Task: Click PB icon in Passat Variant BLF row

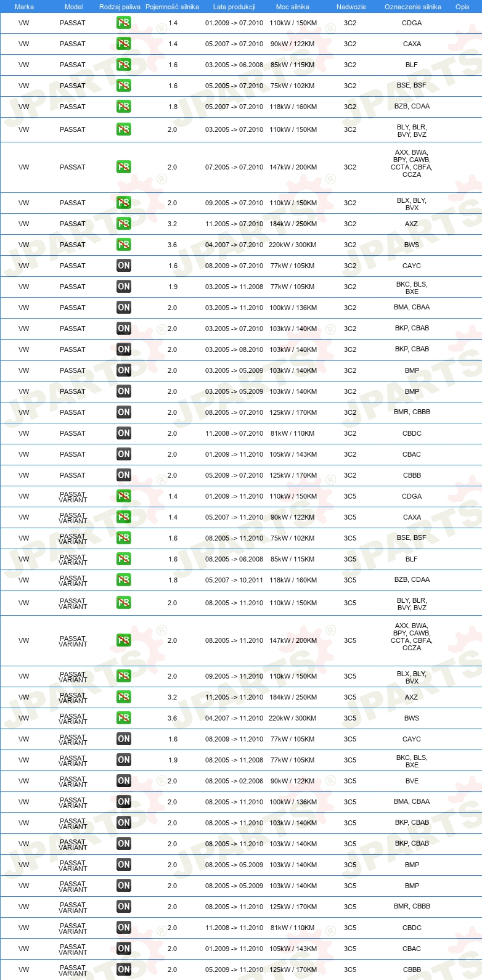Action: coord(124,559)
